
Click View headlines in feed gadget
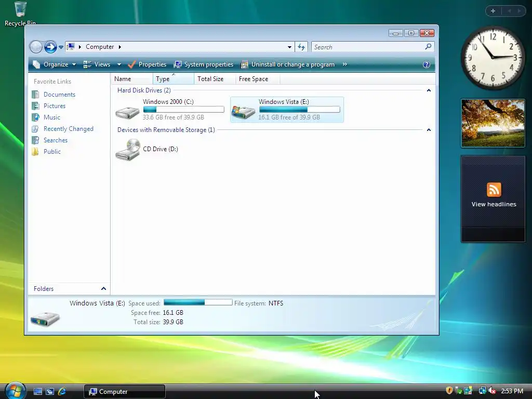(494, 204)
